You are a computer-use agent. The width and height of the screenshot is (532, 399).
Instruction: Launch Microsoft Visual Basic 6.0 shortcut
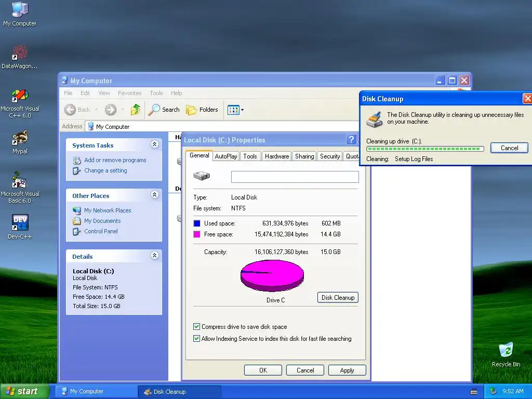pyautogui.click(x=20, y=188)
